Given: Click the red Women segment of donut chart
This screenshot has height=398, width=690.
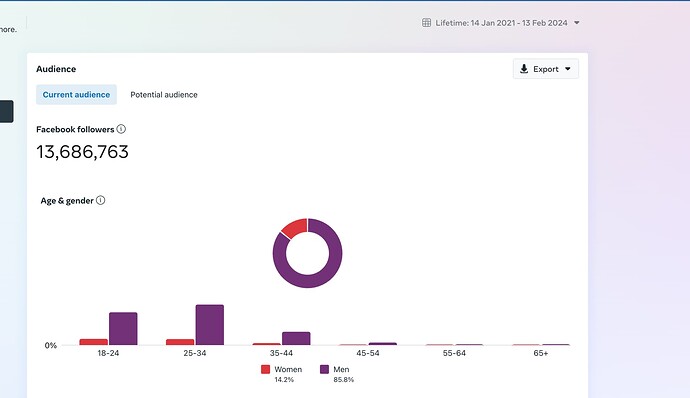Looking at the screenshot, I should [x=296, y=228].
